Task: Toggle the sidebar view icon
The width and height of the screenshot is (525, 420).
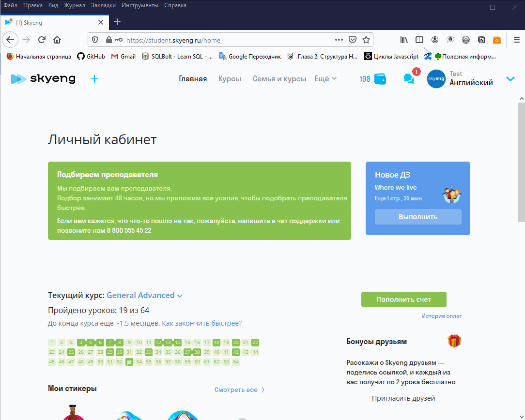Action: coord(419,40)
